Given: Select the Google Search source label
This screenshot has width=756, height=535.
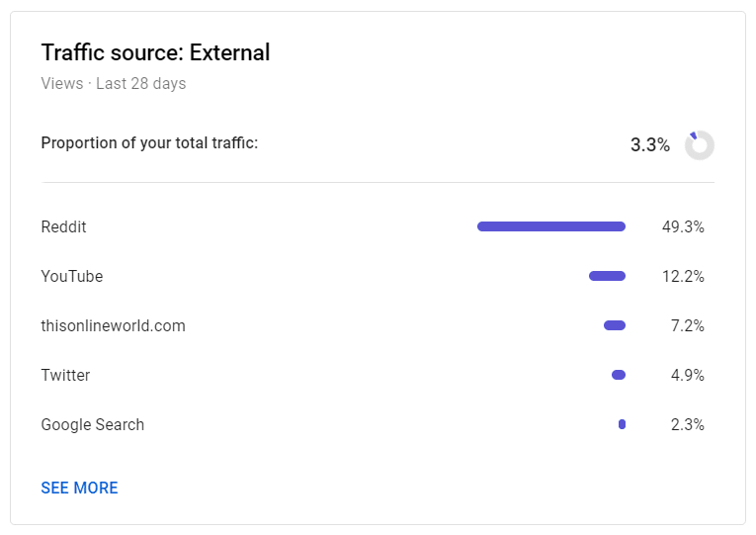Looking at the screenshot, I should pos(93,424).
